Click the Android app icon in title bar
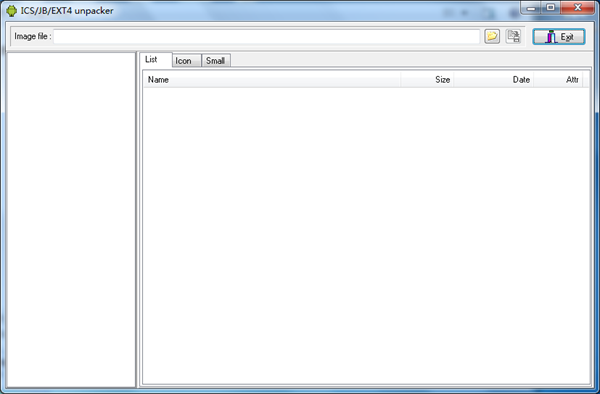The height and width of the screenshot is (394, 600). (11, 10)
